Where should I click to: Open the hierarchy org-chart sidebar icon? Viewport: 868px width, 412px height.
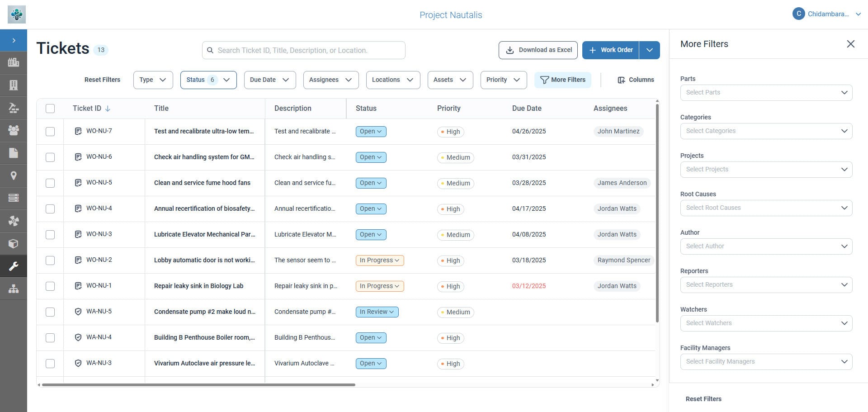tap(14, 289)
